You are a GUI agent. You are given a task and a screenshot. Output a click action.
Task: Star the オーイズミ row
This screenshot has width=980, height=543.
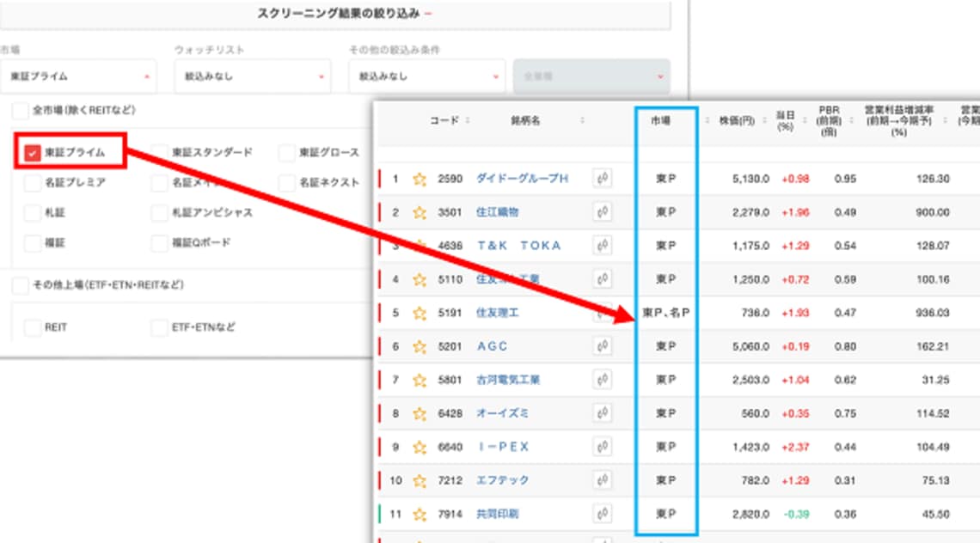pos(420,413)
